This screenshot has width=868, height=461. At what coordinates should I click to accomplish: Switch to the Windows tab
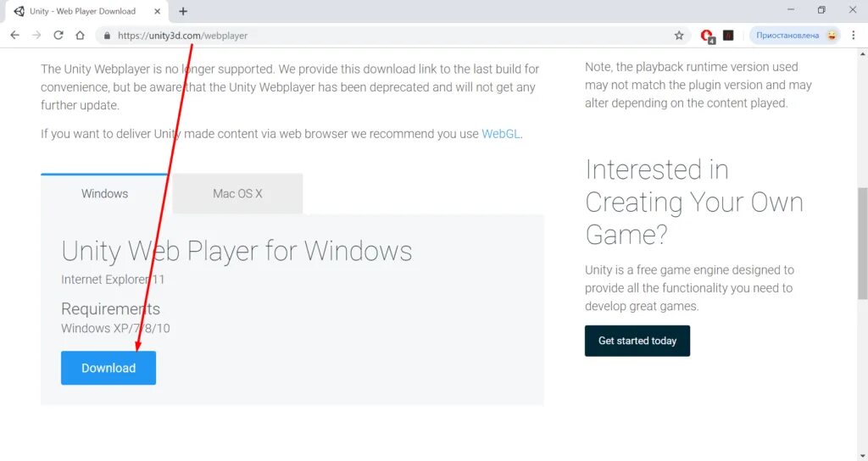tap(104, 194)
